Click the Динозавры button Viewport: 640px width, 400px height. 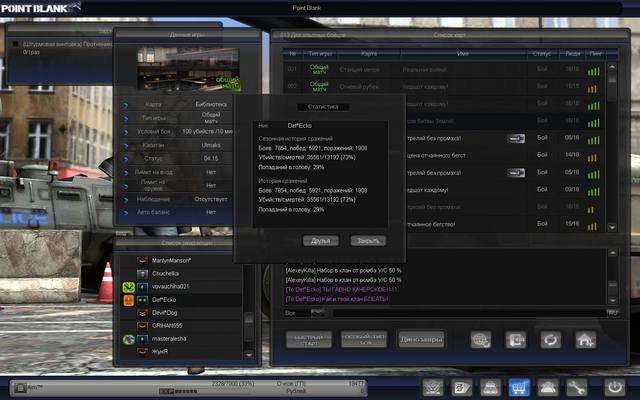[x=421, y=340]
